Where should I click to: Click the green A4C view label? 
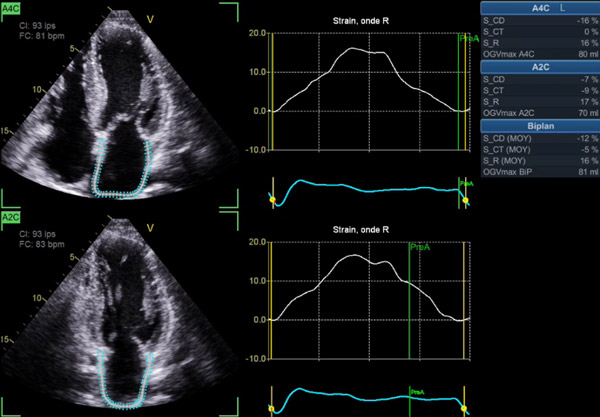pos(12,8)
